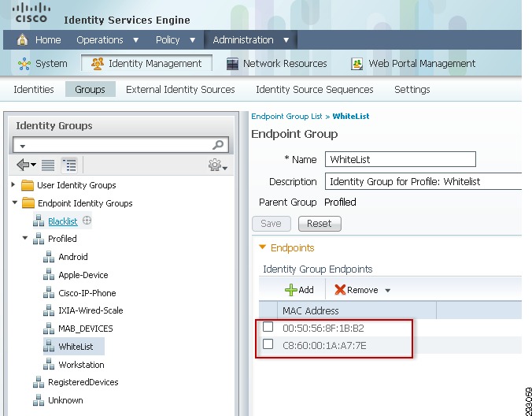The width and height of the screenshot is (532, 416).
Task: Click the Network Resources icon
Action: [x=232, y=64]
